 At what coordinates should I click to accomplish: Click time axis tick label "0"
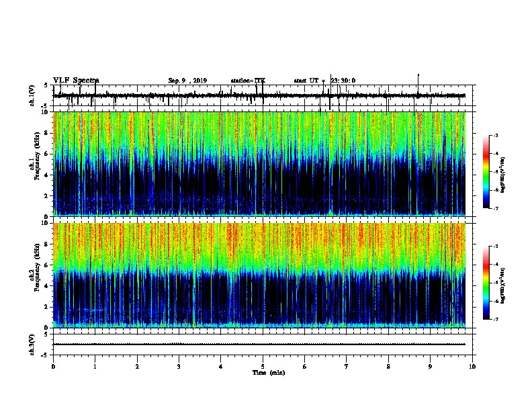53,367
